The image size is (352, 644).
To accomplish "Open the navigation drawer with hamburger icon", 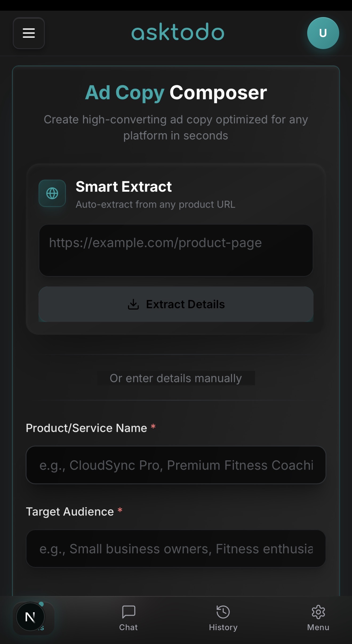I will (x=29, y=33).
